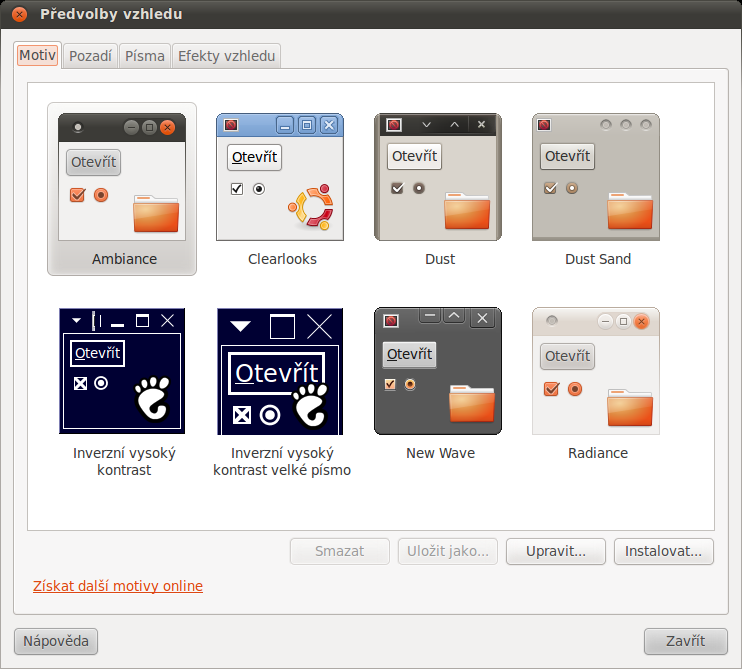Click the Clearlooks theme label

[283, 259]
